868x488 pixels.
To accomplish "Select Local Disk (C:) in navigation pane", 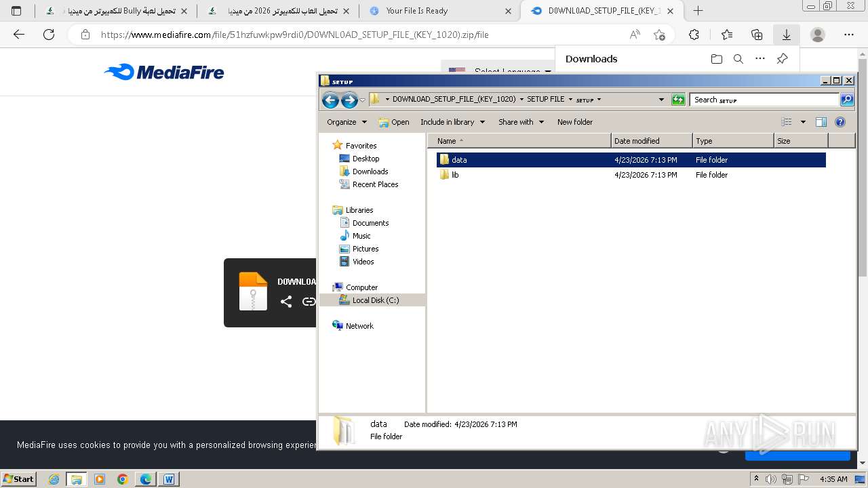I will pos(376,300).
